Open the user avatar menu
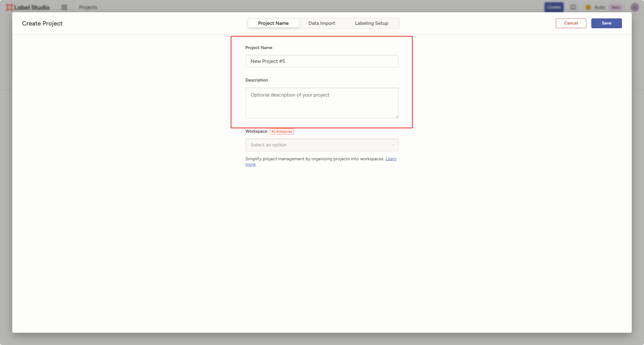This screenshot has width=644, height=345. coord(634,7)
